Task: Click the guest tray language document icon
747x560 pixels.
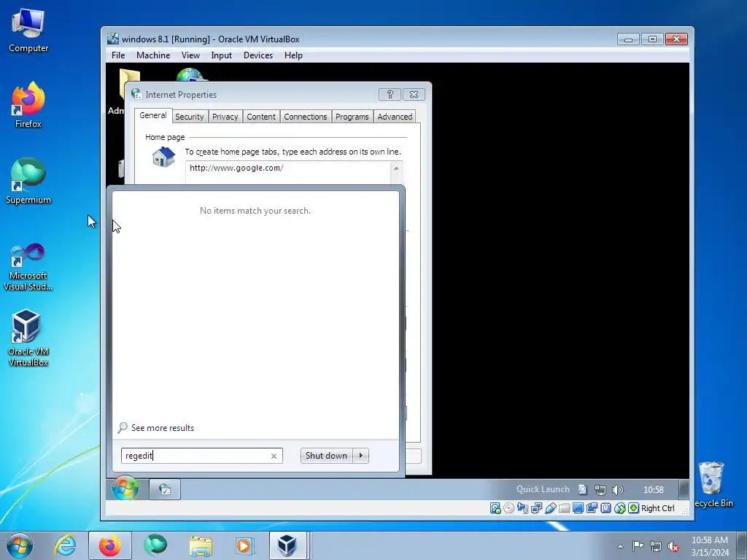Action: [583, 489]
